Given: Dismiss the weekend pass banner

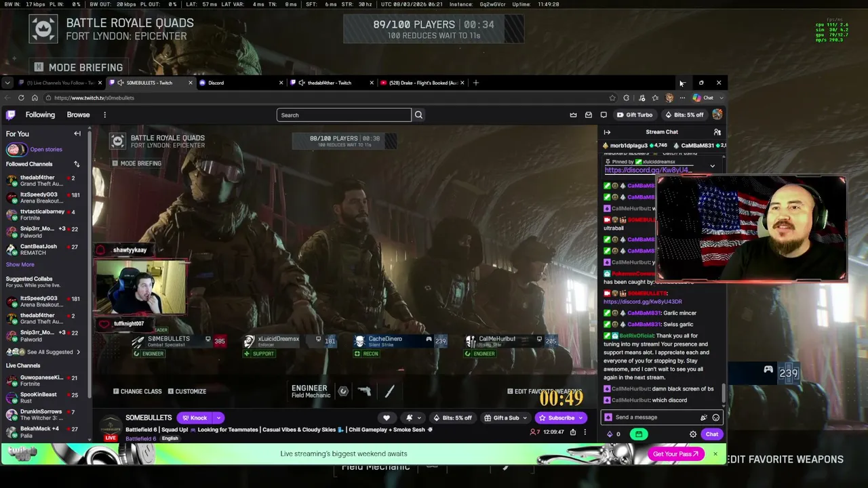Looking at the screenshot, I should click(715, 454).
